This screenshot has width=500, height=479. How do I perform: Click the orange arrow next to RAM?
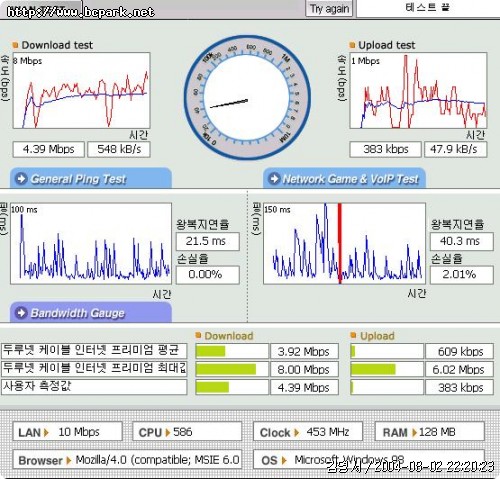[414, 432]
